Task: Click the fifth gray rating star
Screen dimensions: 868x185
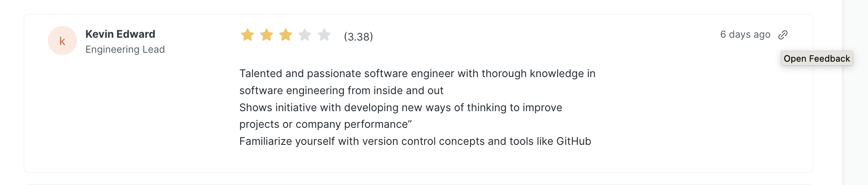Action: click(x=324, y=35)
